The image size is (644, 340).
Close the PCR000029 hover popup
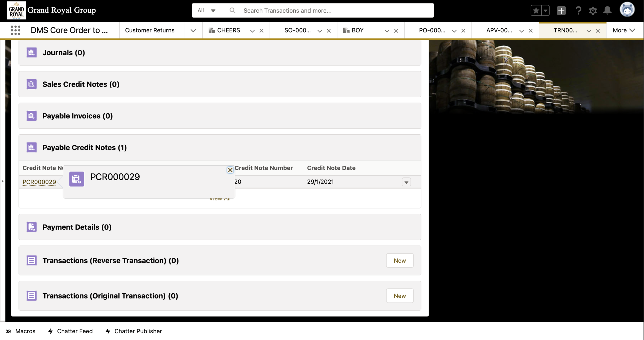click(230, 170)
